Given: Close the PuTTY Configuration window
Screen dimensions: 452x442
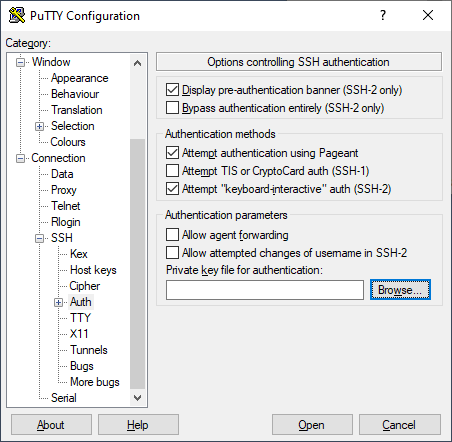Looking at the screenshot, I should (428, 15).
